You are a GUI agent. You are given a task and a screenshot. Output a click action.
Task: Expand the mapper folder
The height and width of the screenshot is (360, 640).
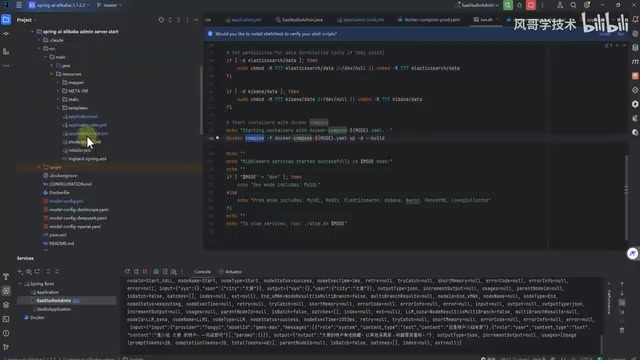point(58,82)
